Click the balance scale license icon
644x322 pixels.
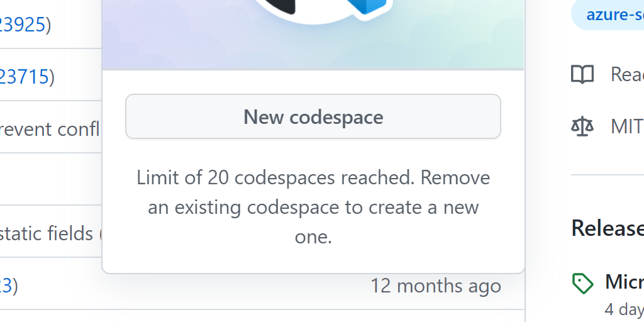[582, 126]
